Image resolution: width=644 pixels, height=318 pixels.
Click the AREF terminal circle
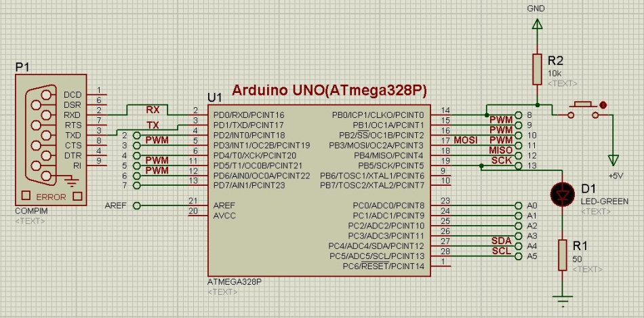pyautogui.click(x=136, y=205)
